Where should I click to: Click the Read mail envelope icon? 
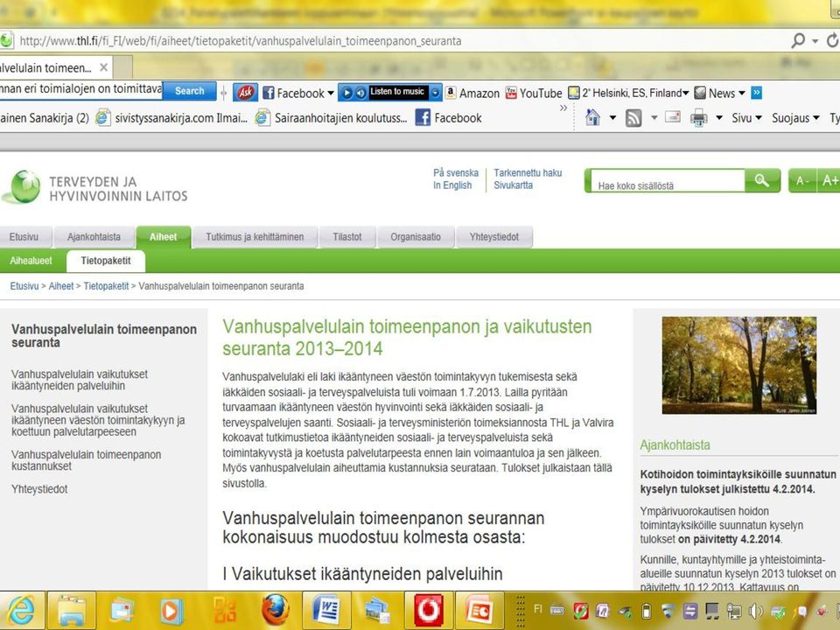[673, 116]
